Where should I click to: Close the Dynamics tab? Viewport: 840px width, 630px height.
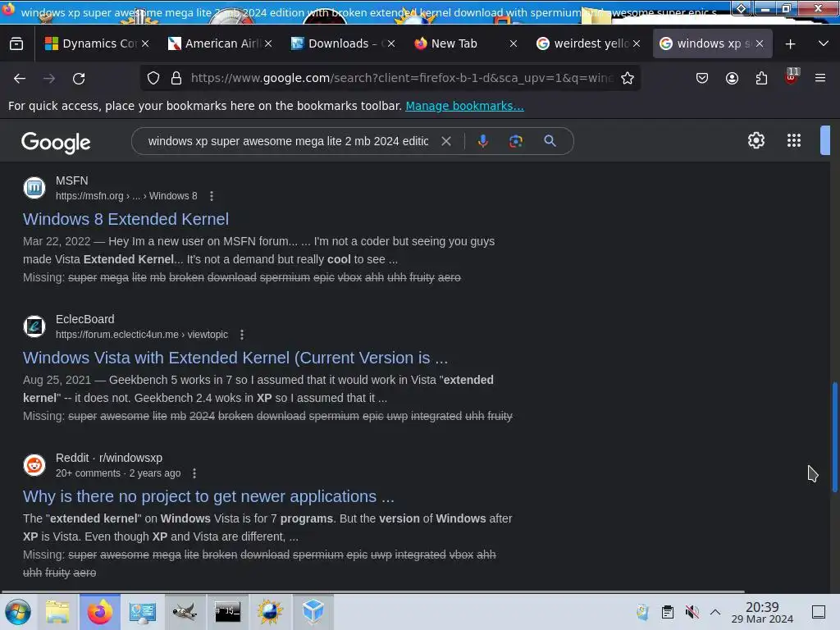coord(145,44)
